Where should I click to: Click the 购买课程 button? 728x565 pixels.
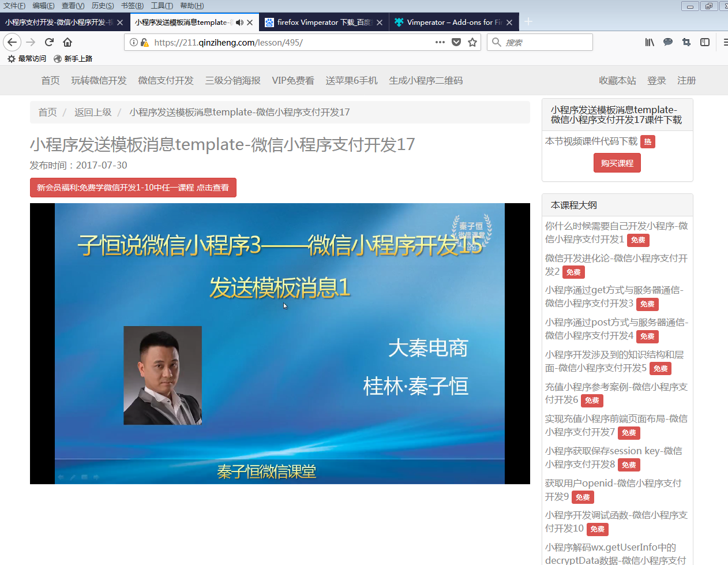(x=617, y=163)
